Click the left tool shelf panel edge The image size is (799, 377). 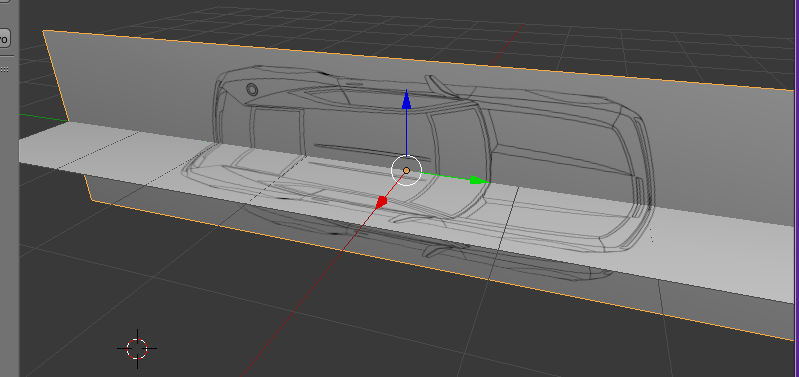click(9, 204)
